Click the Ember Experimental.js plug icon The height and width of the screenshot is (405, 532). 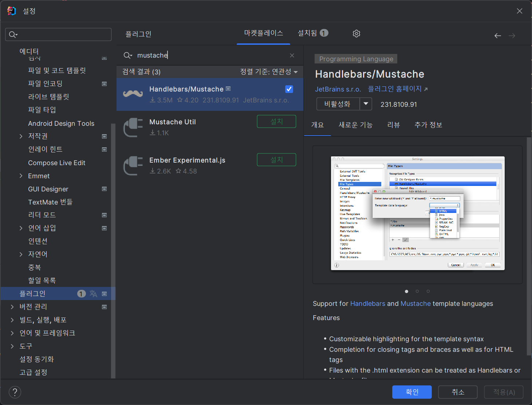(x=133, y=165)
